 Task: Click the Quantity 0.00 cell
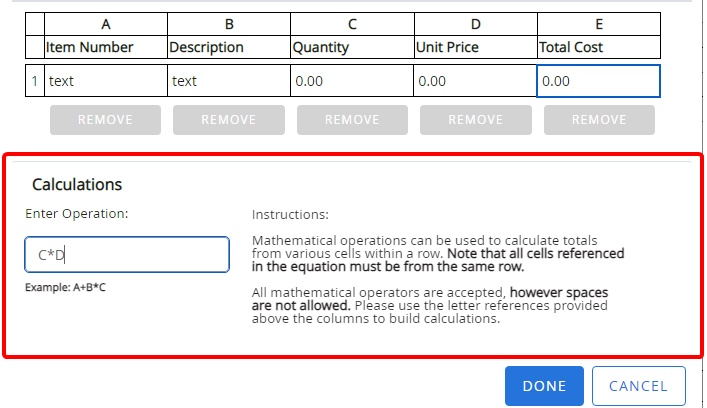pyautogui.click(x=351, y=81)
